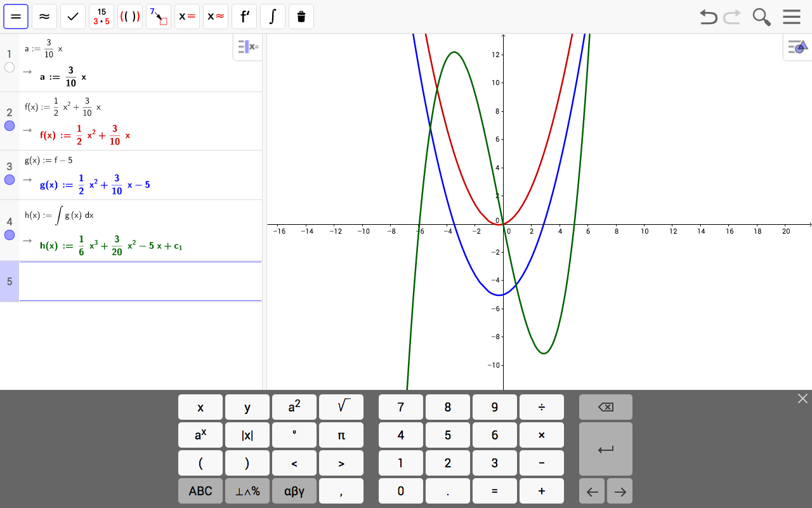Click the Delete trash can tool
The height and width of the screenshot is (508, 812).
[x=301, y=17]
